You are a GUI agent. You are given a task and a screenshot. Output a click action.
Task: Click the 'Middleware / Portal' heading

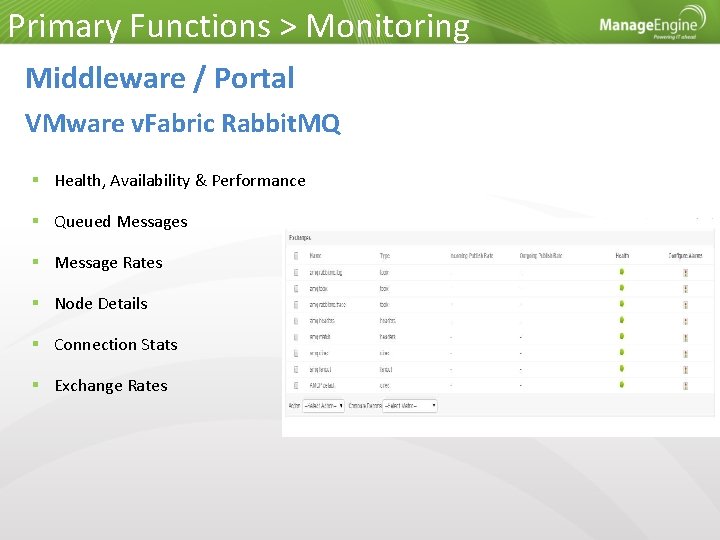tap(160, 78)
